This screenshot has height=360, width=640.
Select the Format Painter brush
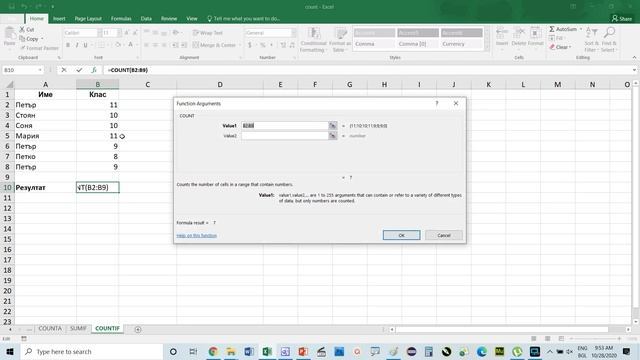click(22, 48)
